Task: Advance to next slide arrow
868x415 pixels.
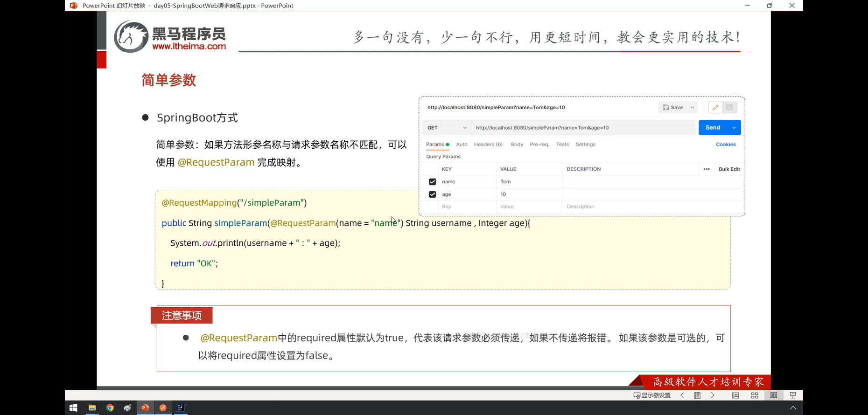Action: pos(713,395)
